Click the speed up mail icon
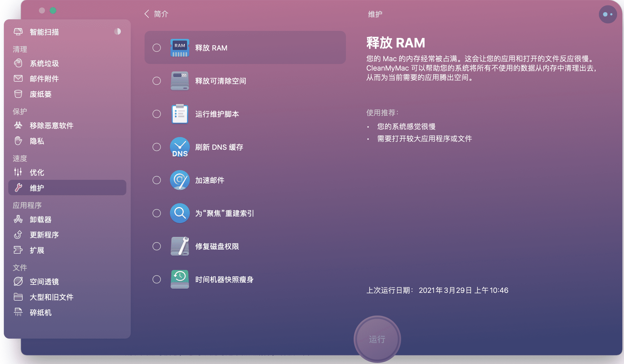 click(x=180, y=180)
